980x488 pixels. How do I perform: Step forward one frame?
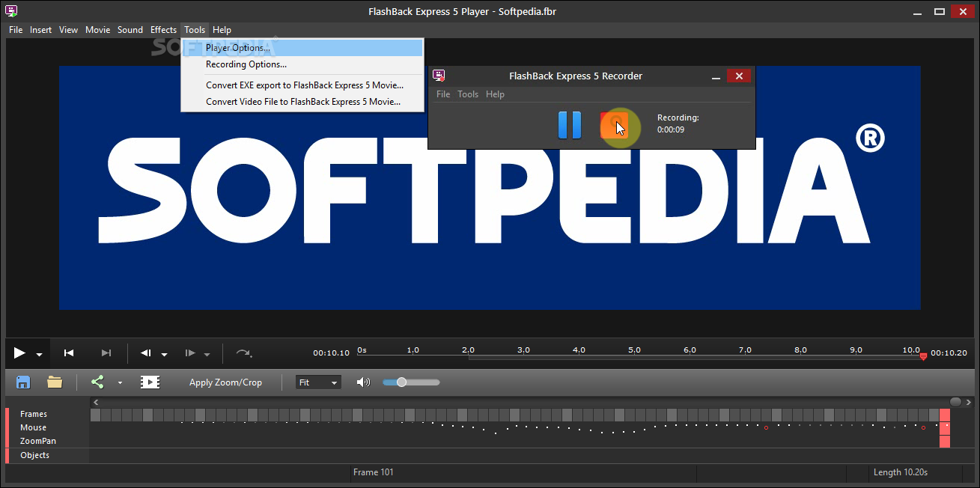pos(190,353)
